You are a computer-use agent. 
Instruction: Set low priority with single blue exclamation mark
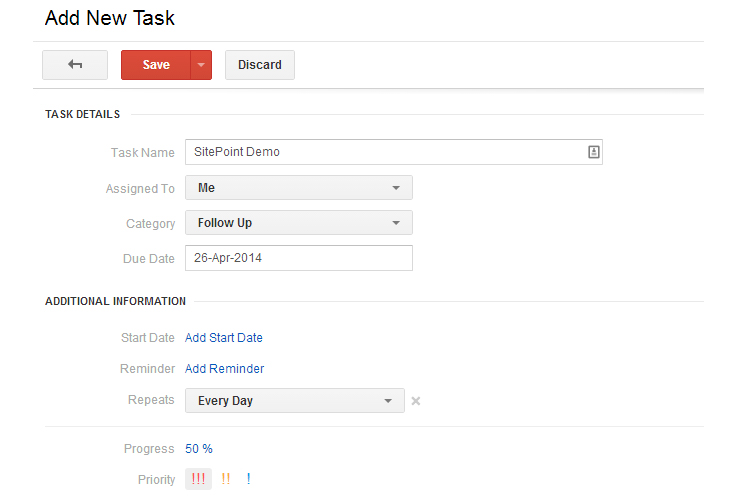pos(248,479)
